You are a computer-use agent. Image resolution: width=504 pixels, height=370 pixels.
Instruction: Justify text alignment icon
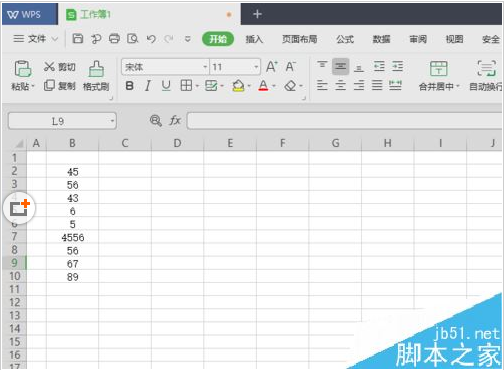pos(377,85)
